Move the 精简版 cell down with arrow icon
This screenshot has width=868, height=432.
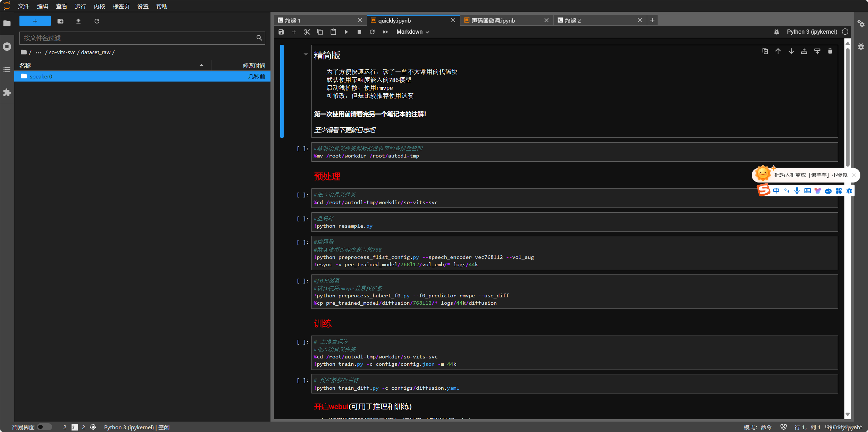791,51
